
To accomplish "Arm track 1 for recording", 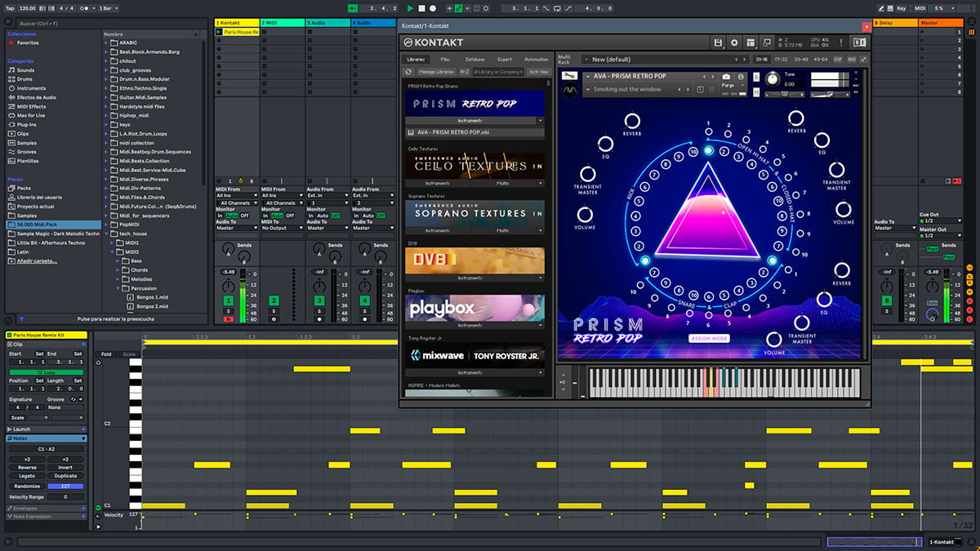I will pyautogui.click(x=228, y=319).
